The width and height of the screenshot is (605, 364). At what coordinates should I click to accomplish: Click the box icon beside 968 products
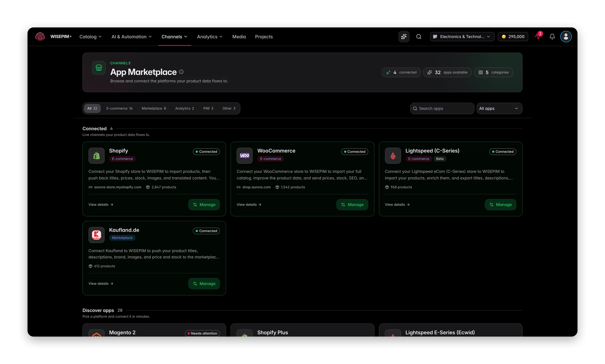coord(387,187)
